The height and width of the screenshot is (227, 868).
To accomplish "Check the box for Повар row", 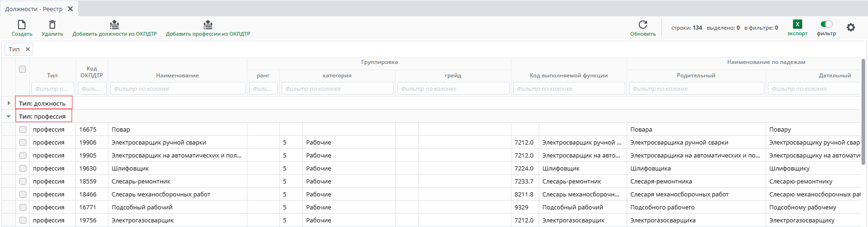I will [23, 130].
